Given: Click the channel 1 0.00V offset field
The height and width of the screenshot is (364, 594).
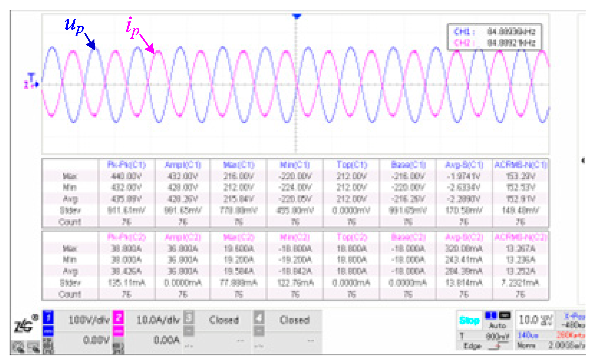Looking at the screenshot, I should (96, 340).
